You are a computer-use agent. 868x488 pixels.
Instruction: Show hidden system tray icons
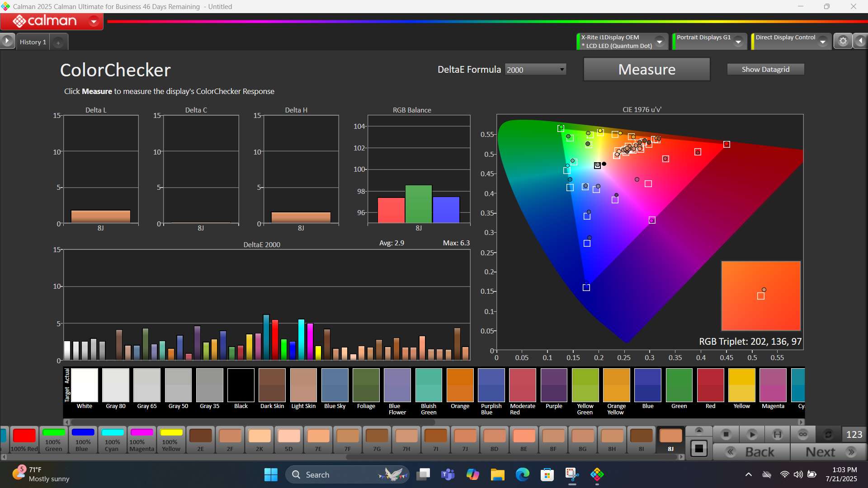(x=749, y=474)
